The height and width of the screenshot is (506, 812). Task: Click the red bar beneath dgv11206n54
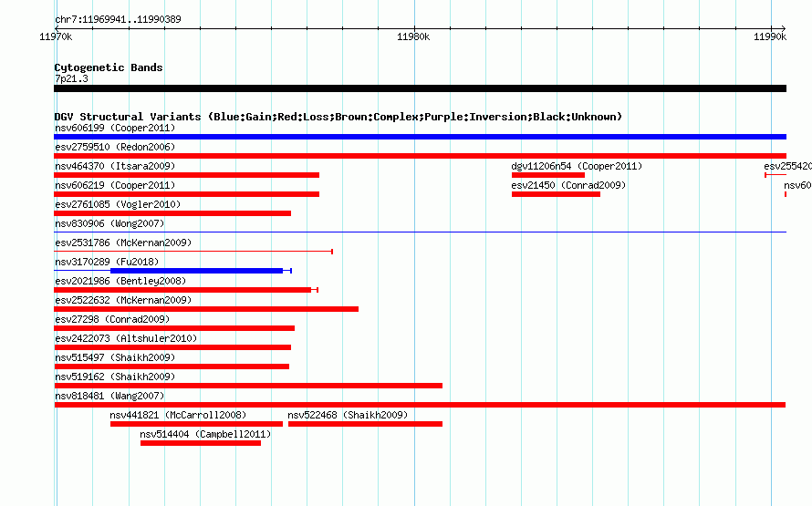(x=548, y=175)
